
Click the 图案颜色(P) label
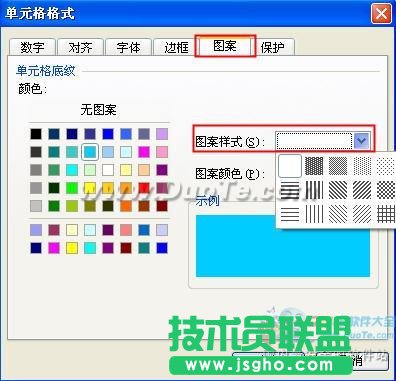click(230, 174)
